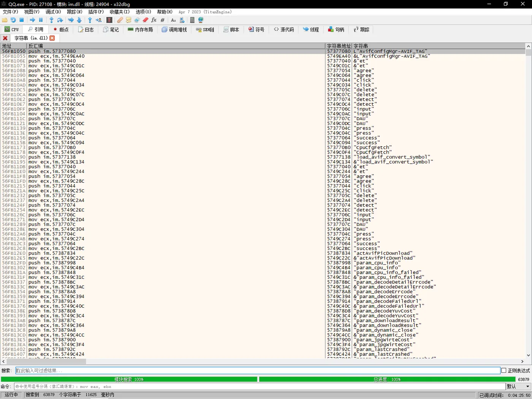Image resolution: width=532 pixels, height=399 pixels.
Task: Click the 运行中 status indicator
Action: (x=11, y=395)
